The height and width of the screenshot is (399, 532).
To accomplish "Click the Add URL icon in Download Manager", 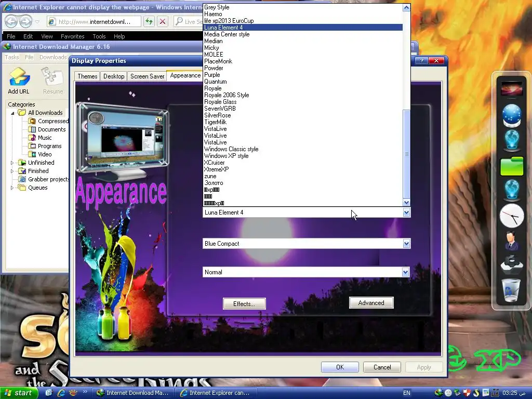I will (19, 76).
